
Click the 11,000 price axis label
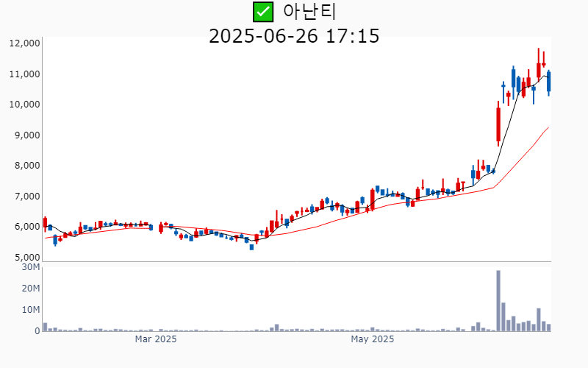point(24,74)
